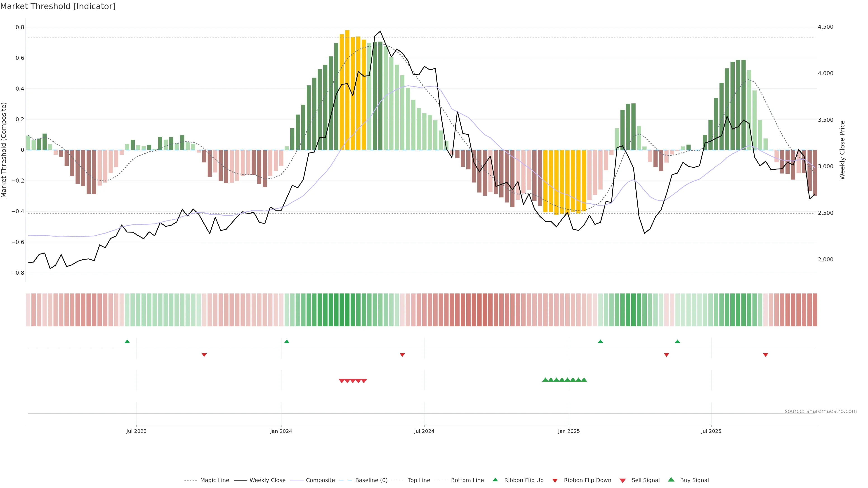
Task: Click the Ribbon Flip Down legend triangle icon
Action: (555, 481)
